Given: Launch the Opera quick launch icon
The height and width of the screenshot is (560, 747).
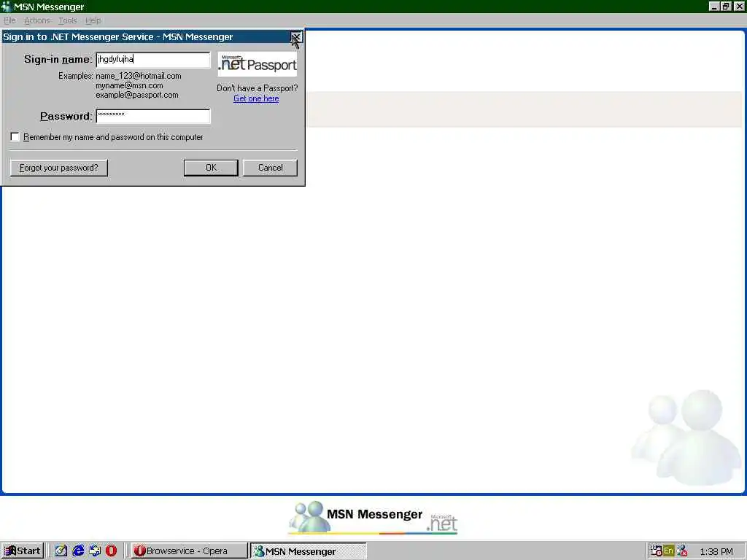Looking at the screenshot, I should (x=111, y=551).
